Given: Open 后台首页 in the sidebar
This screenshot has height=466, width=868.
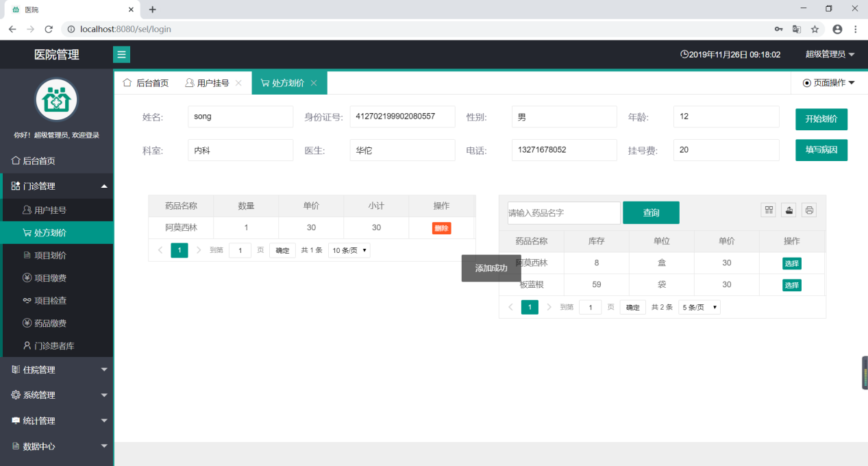Looking at the screenshot, I should (56, 160).
